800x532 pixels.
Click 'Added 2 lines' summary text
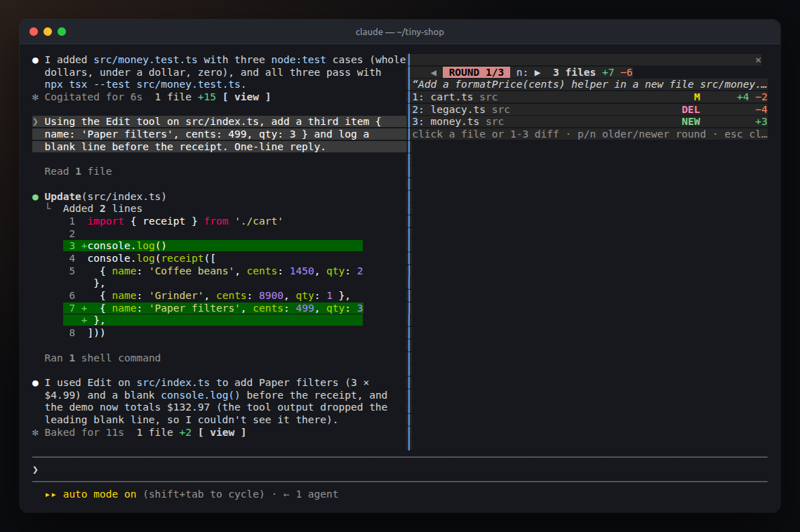pyautogui.click(x=102, y=208)
